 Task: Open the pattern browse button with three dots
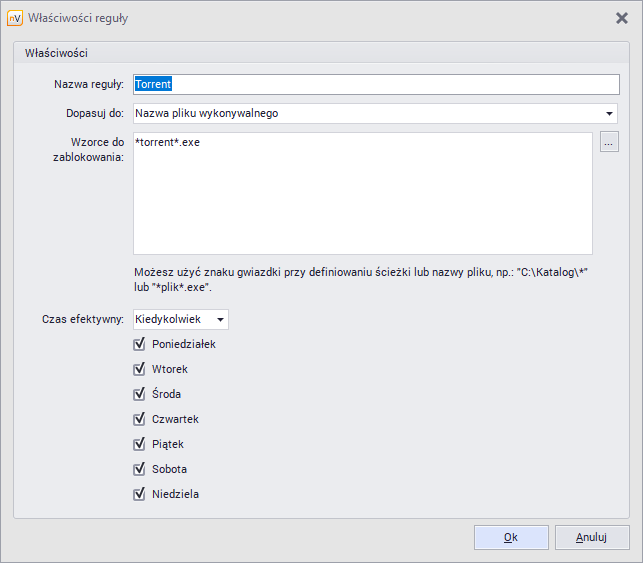coord(609,143)
